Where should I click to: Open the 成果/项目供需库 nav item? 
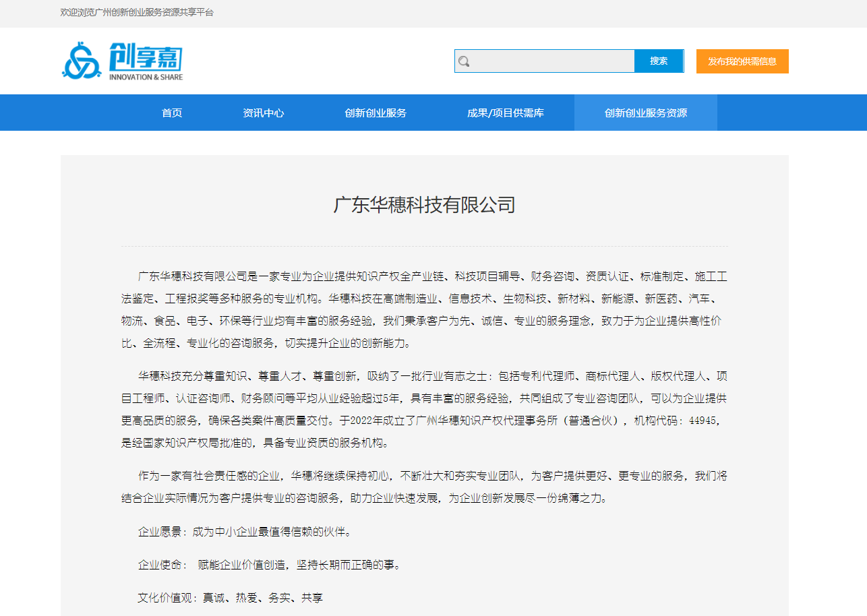click(x=506, y=113)
